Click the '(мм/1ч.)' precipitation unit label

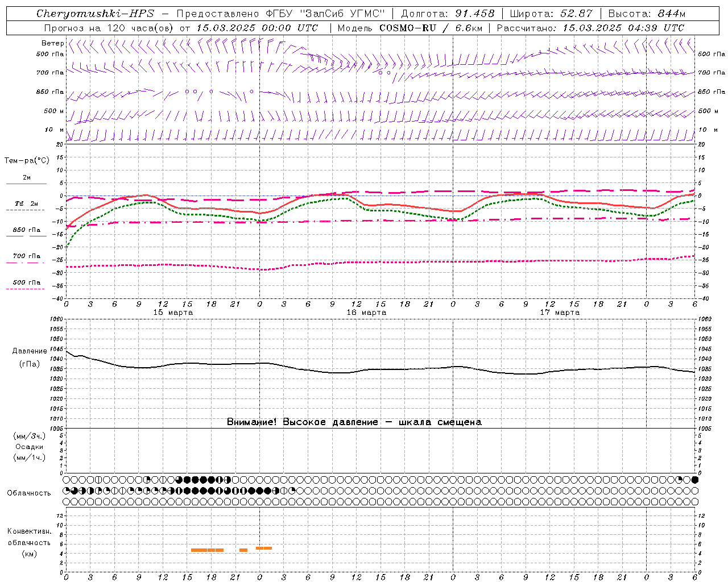click(x=30, y=458)
